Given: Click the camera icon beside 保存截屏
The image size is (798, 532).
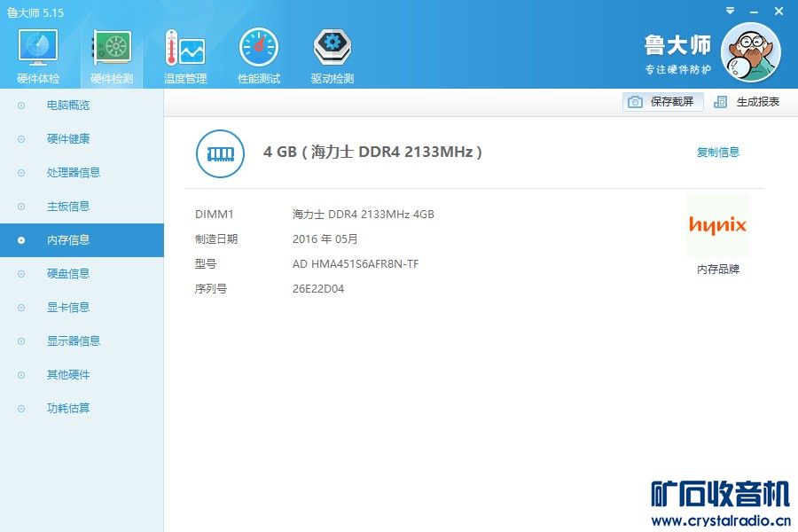Looking at the screenshot, I should coord(635,102).
